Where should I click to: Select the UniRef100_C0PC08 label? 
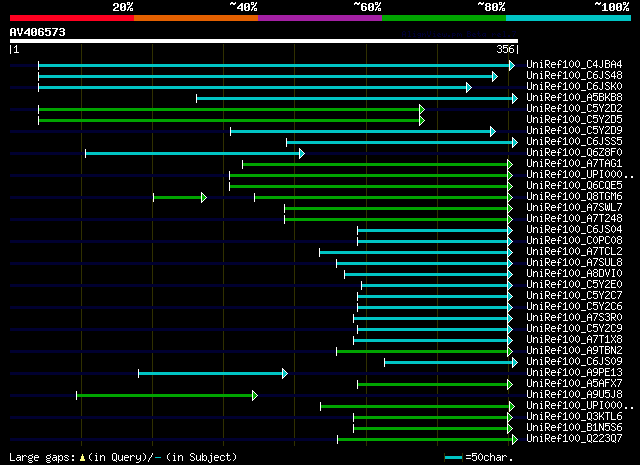[x=574, y=241]
